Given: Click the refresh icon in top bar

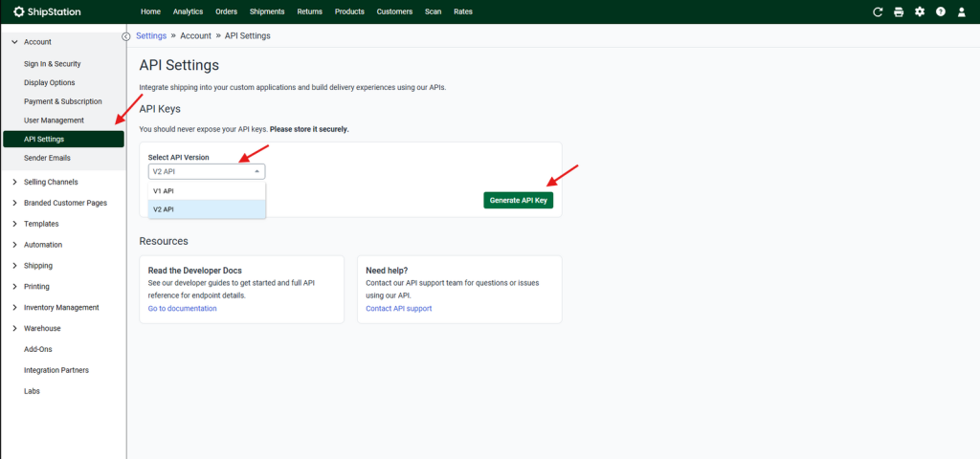Looking at the screenshot, I should pyautogui.click(x=878, y=11).
